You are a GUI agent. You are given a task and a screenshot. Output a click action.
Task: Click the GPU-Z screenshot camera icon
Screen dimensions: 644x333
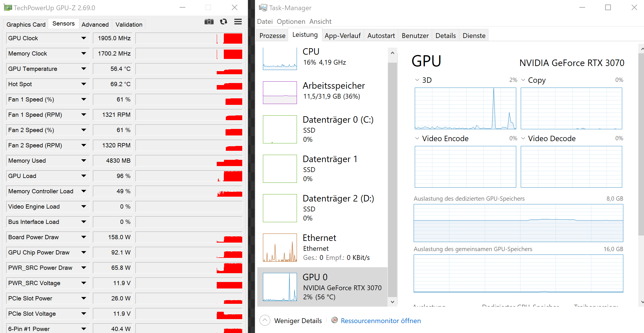[x=209, y=22]
